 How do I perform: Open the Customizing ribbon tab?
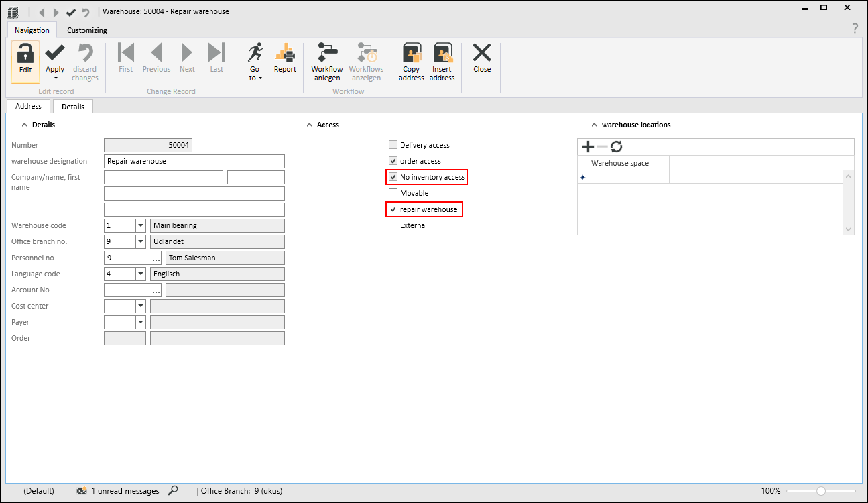point(87,30)
